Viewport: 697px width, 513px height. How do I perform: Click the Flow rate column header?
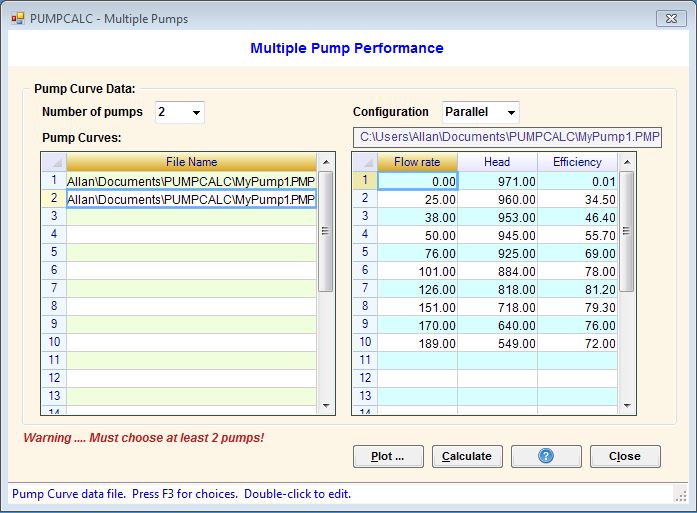[x=417, y=162]
